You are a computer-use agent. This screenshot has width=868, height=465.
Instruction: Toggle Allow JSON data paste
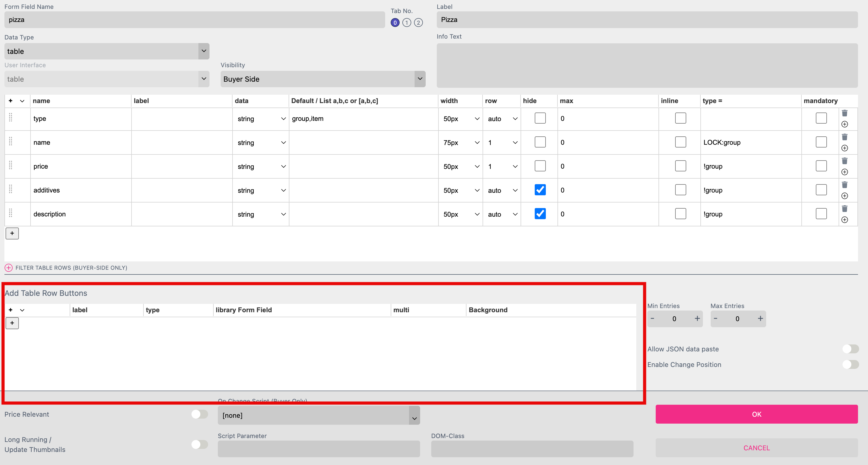pyautogui.click(x=850, y=349)
